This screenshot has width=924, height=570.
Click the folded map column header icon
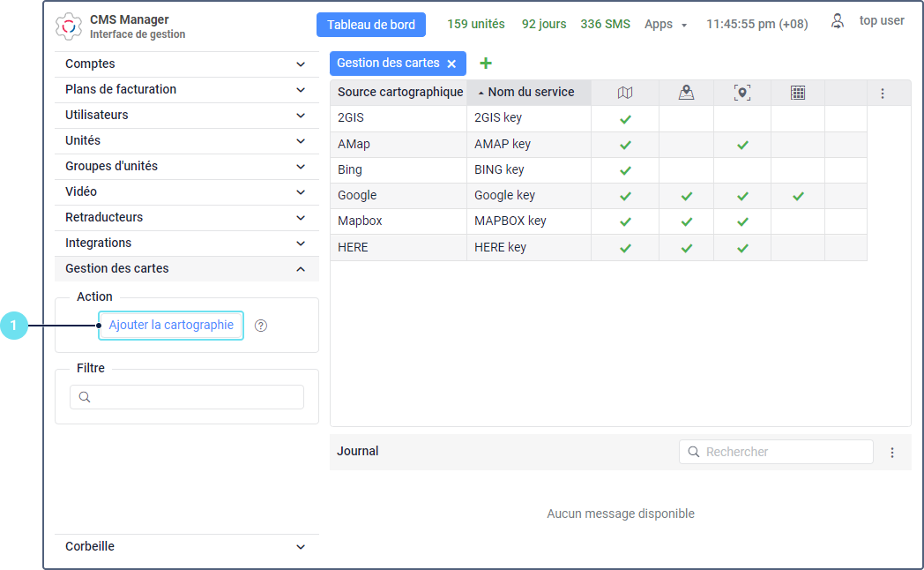click(x=625, y=93)
